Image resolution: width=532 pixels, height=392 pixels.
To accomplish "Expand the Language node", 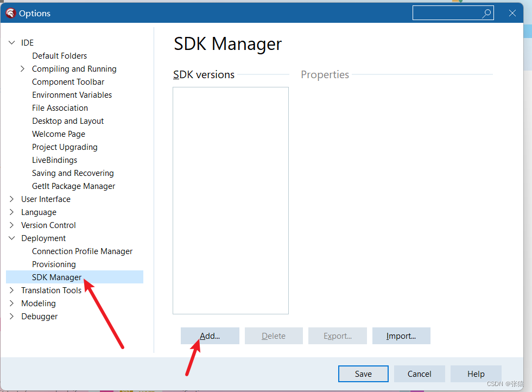I will click(x=11, y=212).
